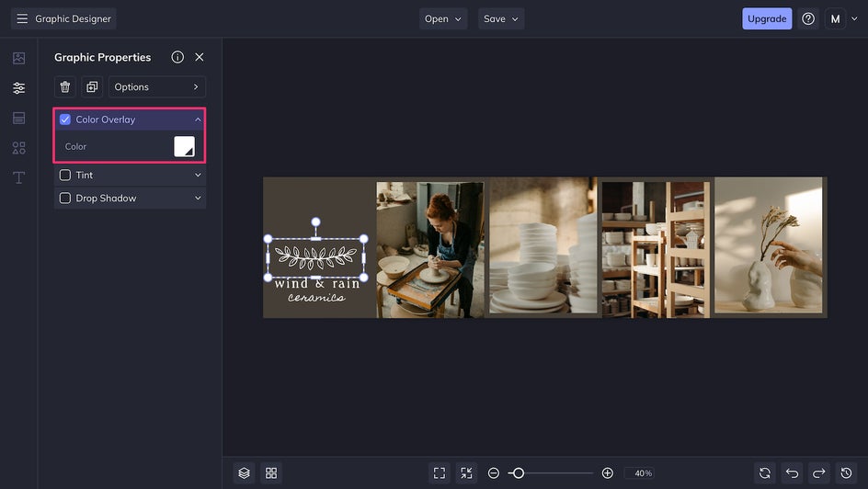
Task: Open the white Color Overlay swatch
Action: coord(184,146)
